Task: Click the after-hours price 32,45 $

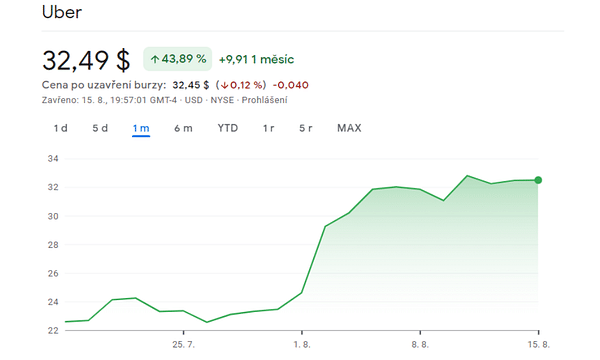Action: 191,85
